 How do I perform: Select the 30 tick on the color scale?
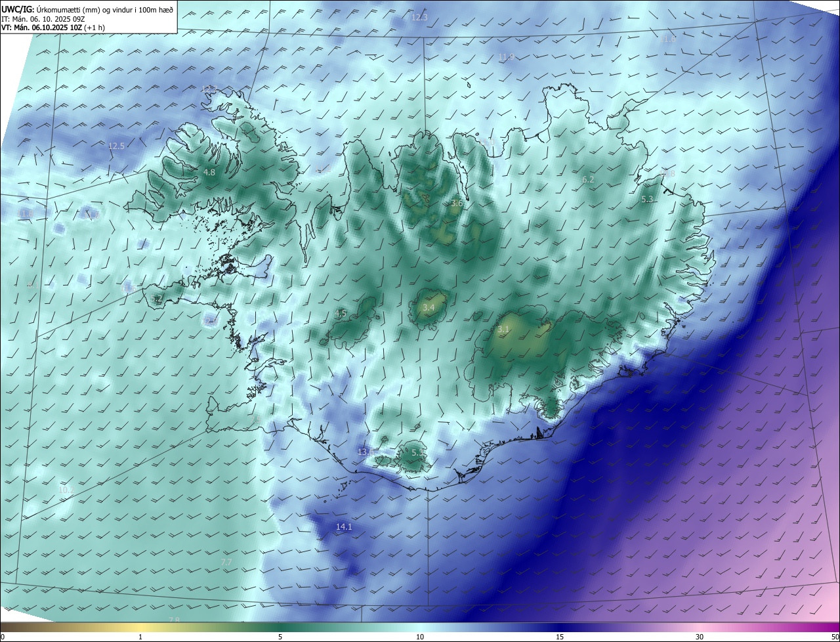click(x=700, y=637)
